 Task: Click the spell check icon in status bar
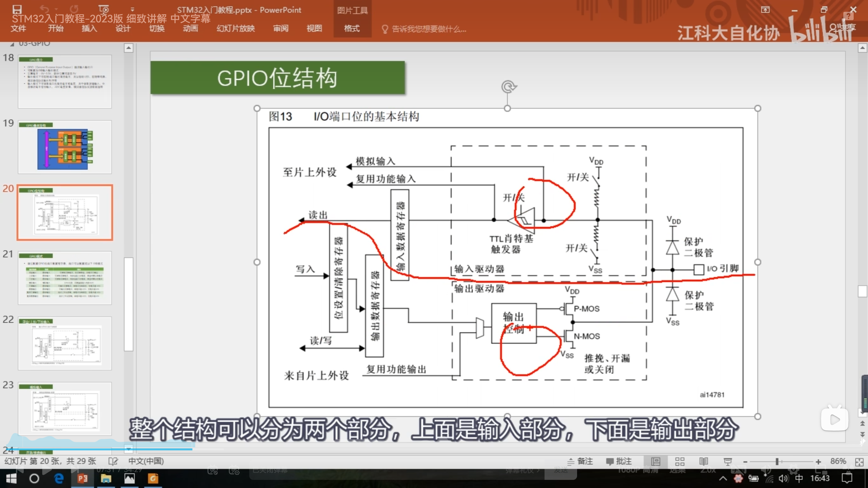click(x=113, y=461)
